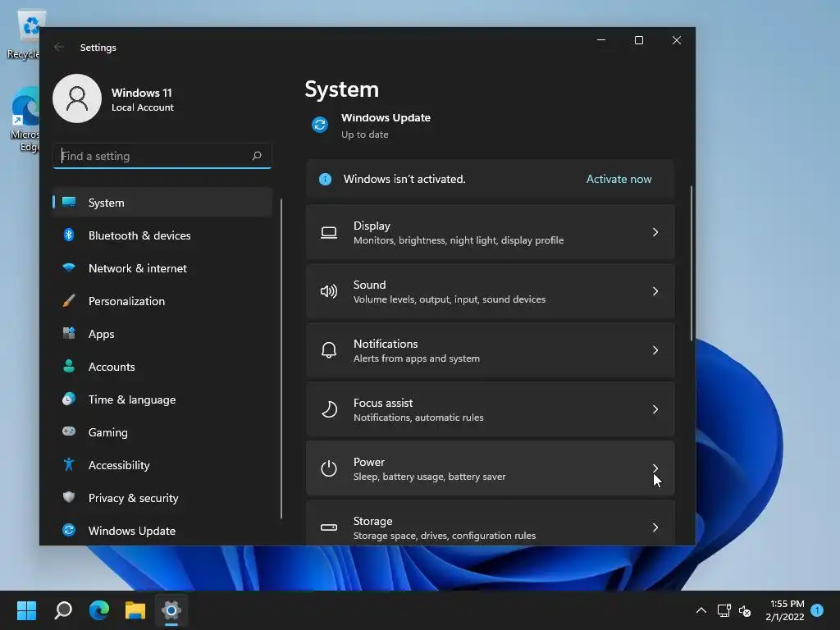This screenshot has height=630, width=840.
Task: Open Bluetooth & devices section
Action: (x=162, y=235)
